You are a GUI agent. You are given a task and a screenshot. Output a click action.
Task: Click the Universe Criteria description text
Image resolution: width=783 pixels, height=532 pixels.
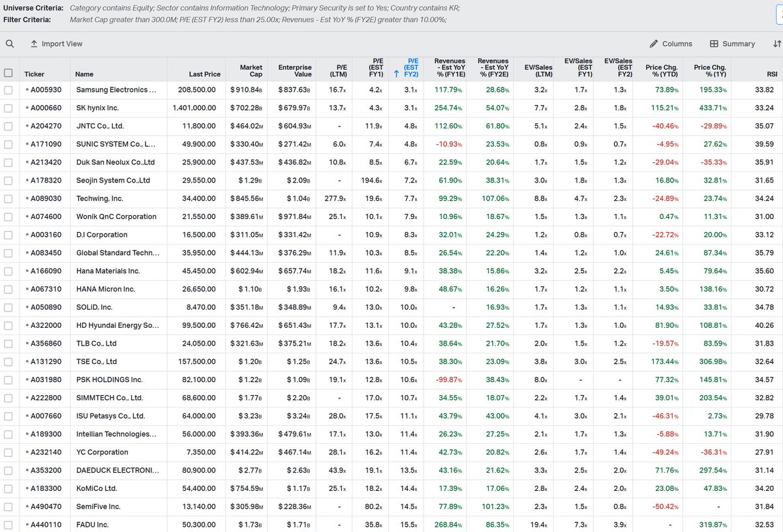(264, 8)
